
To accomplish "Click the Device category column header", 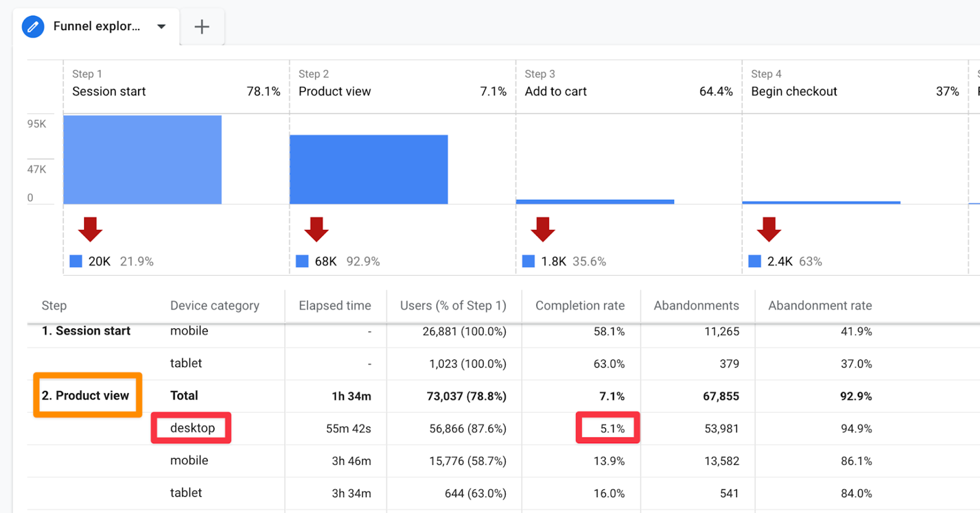I will tap(215, 305).
